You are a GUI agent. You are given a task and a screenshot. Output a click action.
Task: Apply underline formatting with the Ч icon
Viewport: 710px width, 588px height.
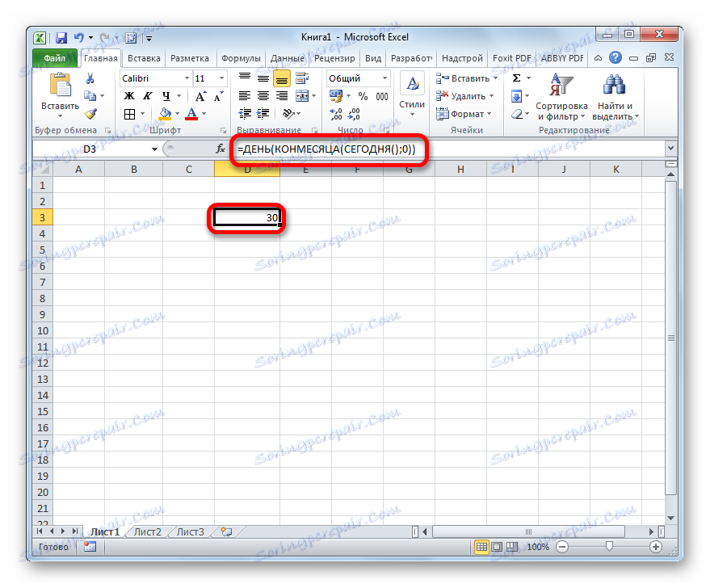coord(168,94)
